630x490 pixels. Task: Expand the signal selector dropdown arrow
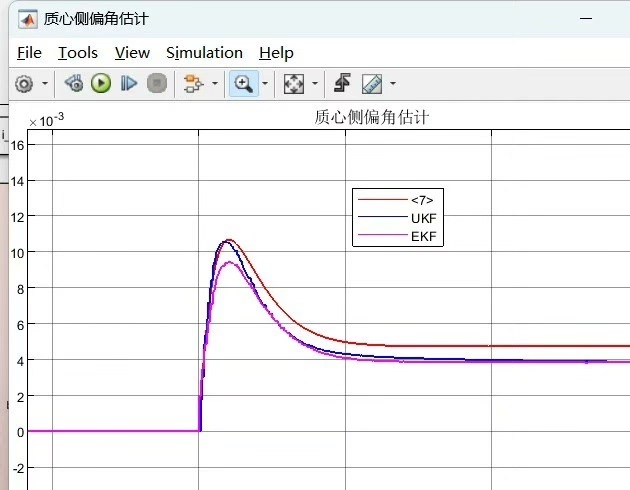[215, 84]
